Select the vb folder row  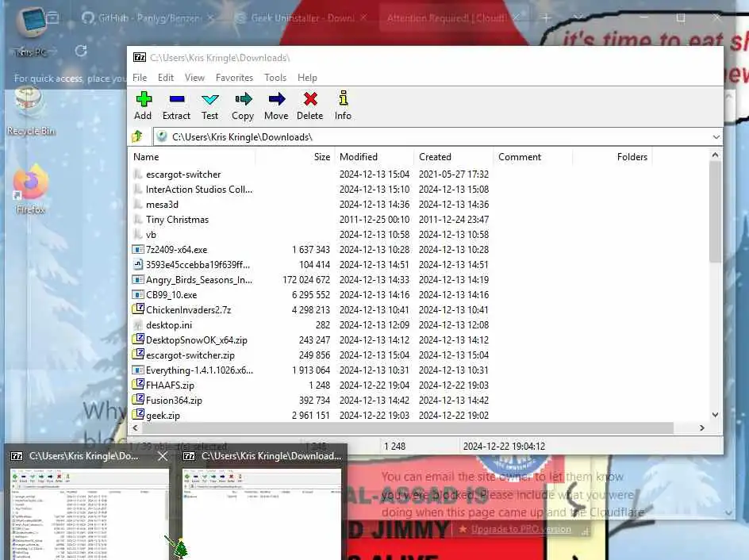coord(310,235)
